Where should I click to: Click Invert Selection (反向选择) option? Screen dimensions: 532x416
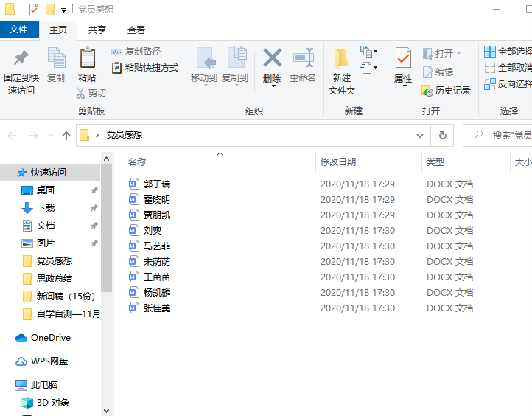(508, 84)
